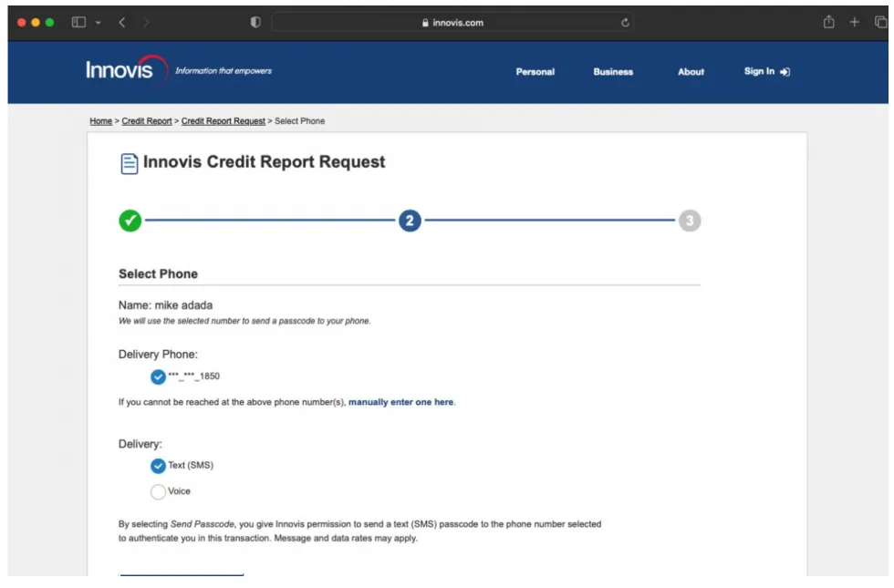This screenshot has height=588, width=894.
Task: Click the Share icon in Safari toolbar
Action: (828, 22)
